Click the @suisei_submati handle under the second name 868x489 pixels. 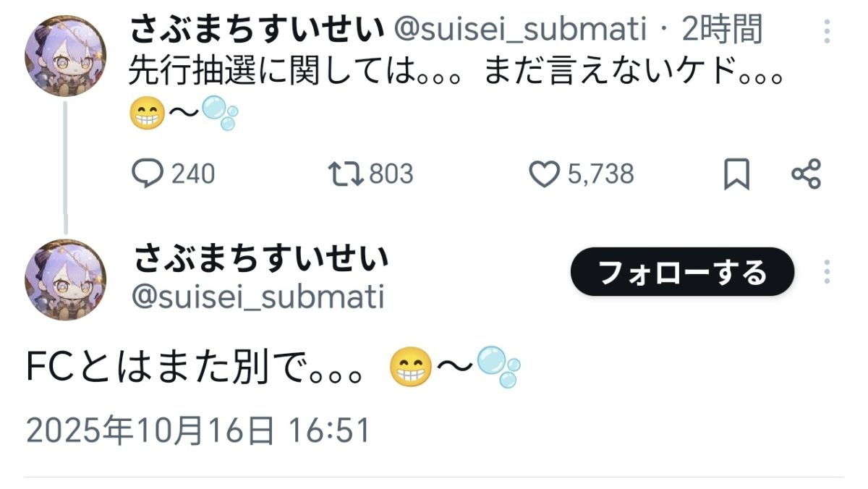point(259,297)
